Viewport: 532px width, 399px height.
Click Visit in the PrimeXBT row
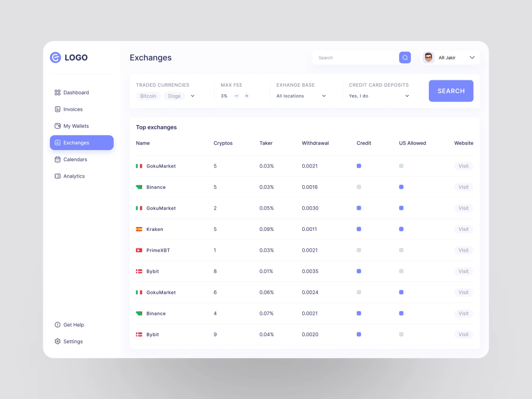click(463, 250)
